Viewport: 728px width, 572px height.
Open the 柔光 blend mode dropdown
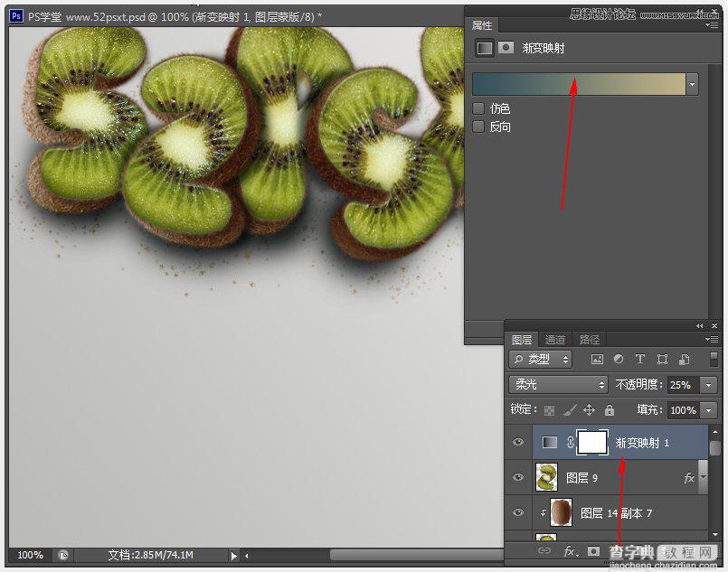tap(558, 385)
